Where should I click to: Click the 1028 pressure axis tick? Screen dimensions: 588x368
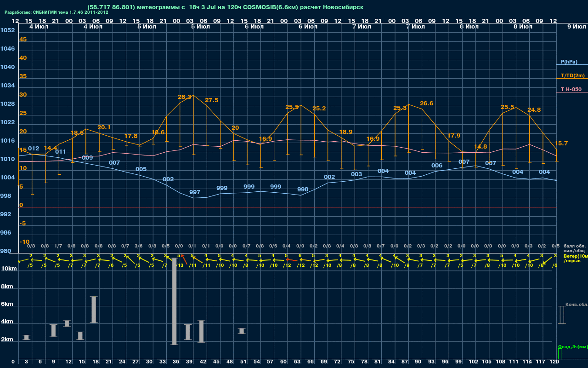[7, 104]
